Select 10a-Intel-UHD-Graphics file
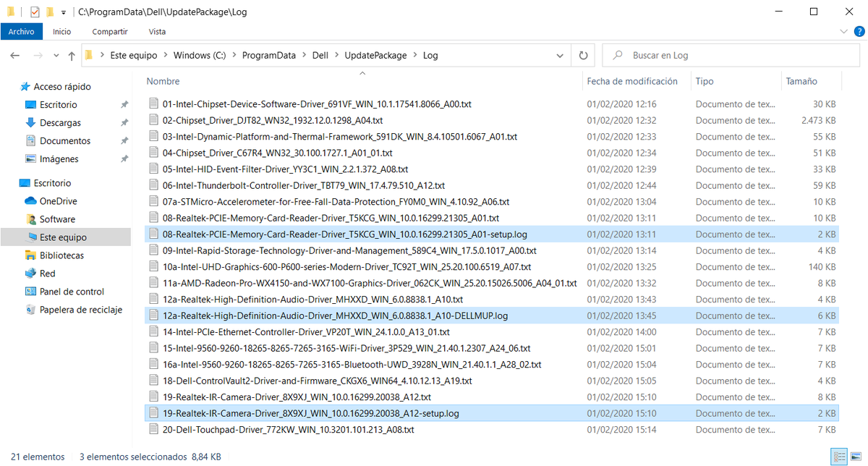The height and width of the screenshot is (466, 868). pyautogui.click(x=492, y=267)
